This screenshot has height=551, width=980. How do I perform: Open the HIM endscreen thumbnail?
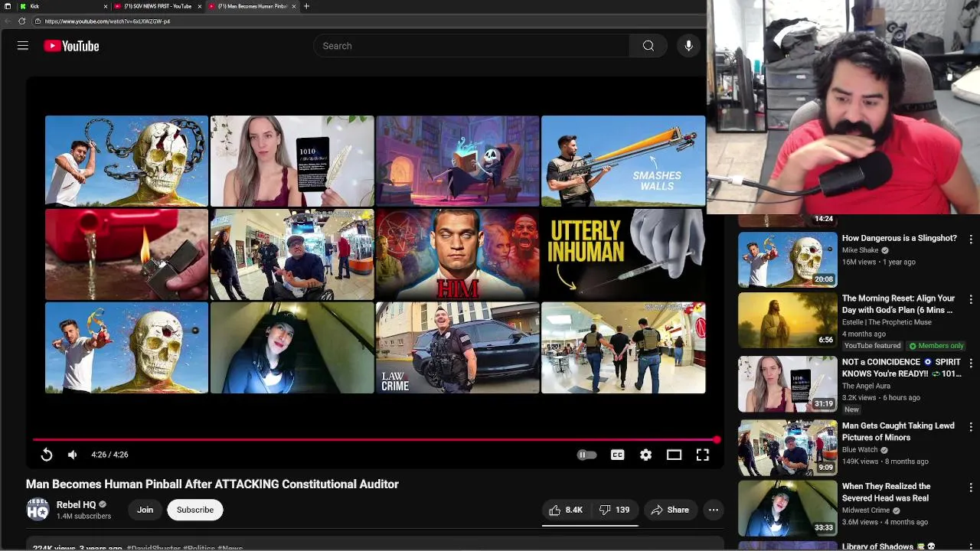(x=458, y=255)
